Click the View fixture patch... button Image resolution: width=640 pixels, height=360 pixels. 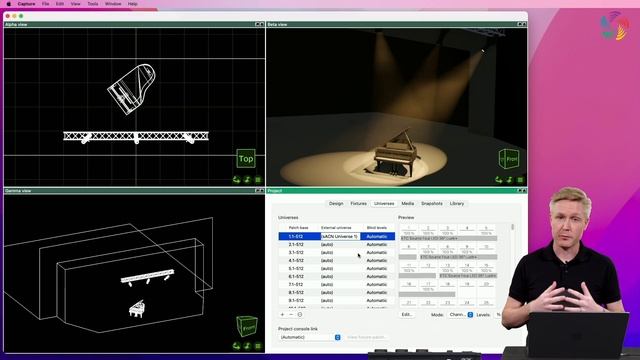(x=366, y=337)
